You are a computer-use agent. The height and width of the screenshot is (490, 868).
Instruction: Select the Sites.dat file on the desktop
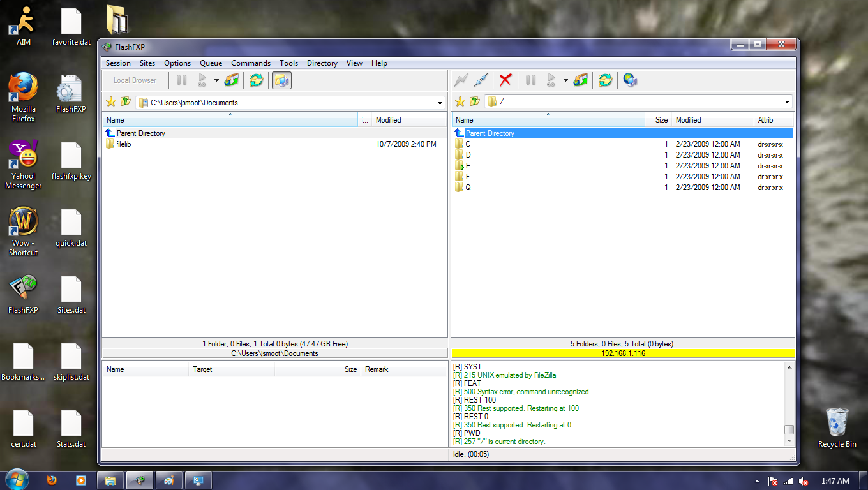(x=71, y=295)
